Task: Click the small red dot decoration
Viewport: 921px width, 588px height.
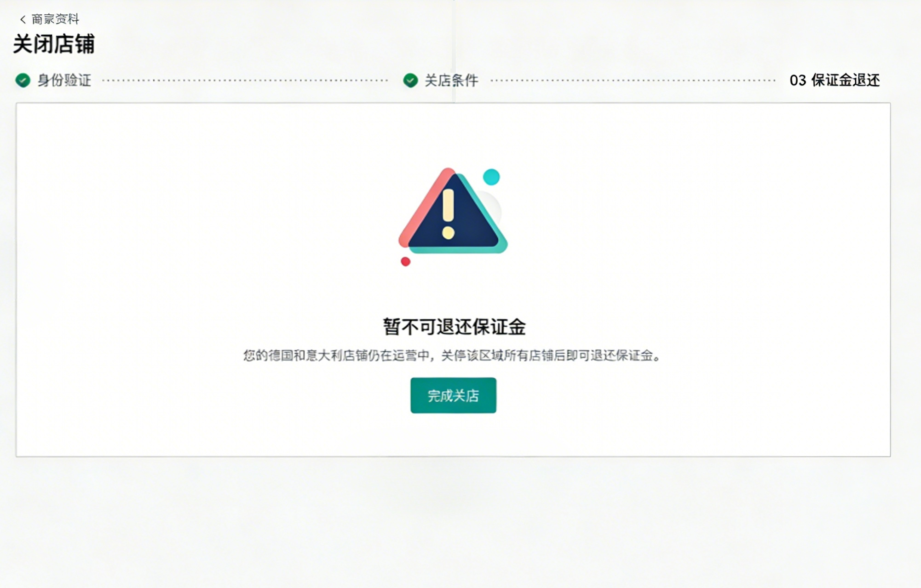Action: click(x=405, y=261)
